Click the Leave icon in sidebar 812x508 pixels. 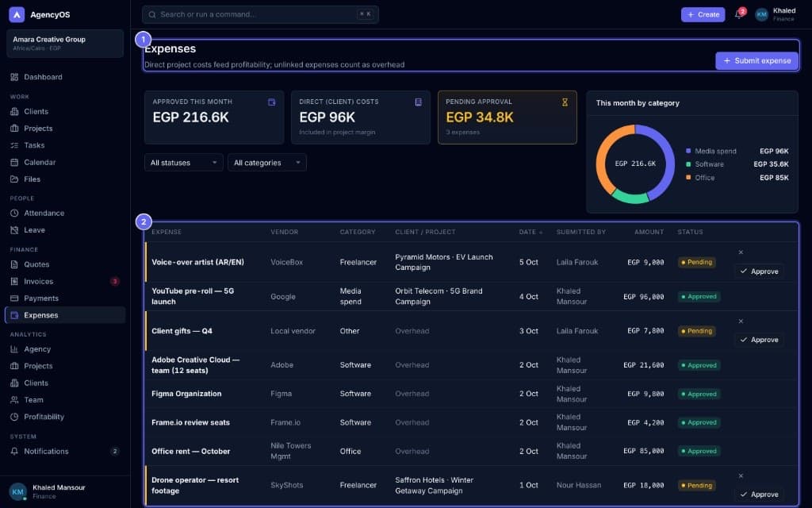pos(14,229)
